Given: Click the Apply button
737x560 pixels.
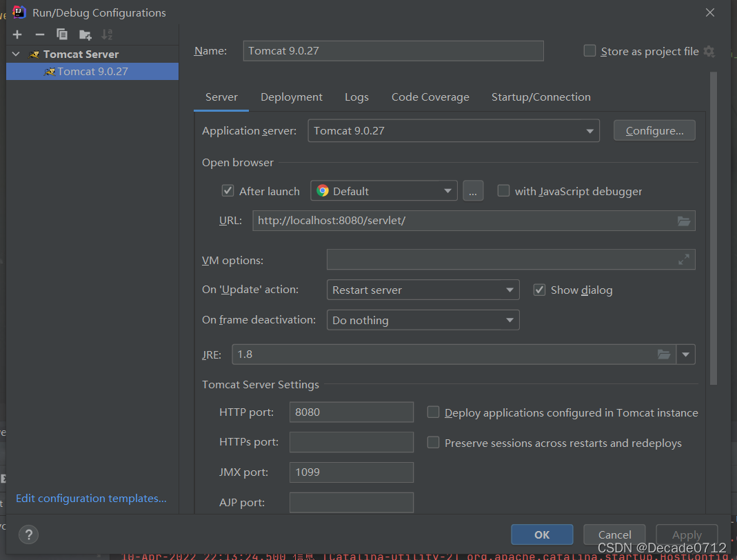Looking at the screenshot, I should [687, 534].
